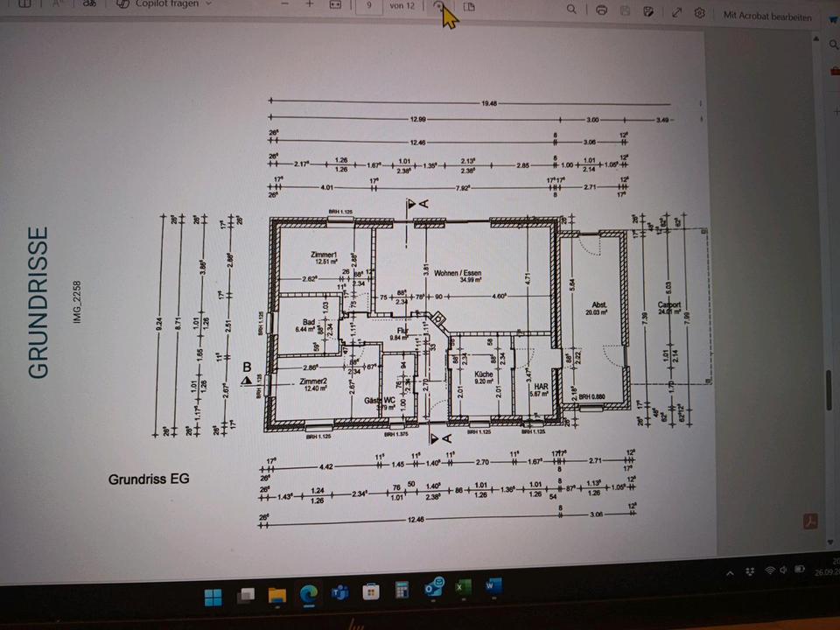Toggle the page view layout icon

coord(469,7)
